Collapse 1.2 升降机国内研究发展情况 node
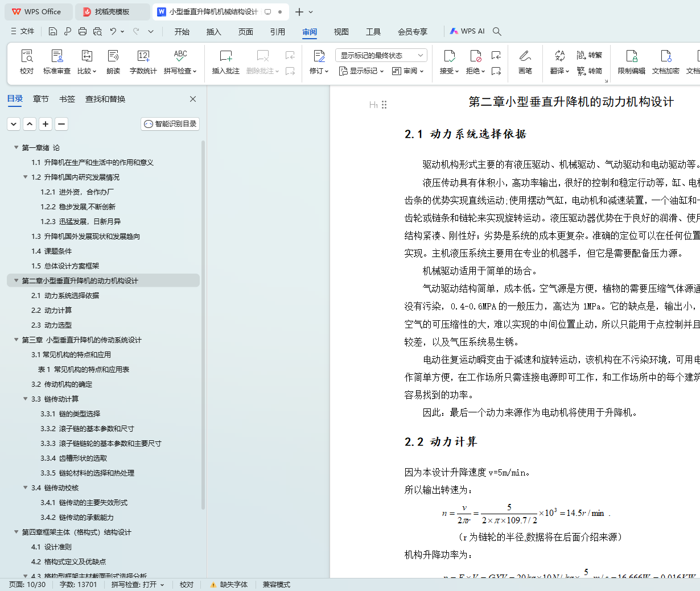Screen dimensions: 700x591 25,177
